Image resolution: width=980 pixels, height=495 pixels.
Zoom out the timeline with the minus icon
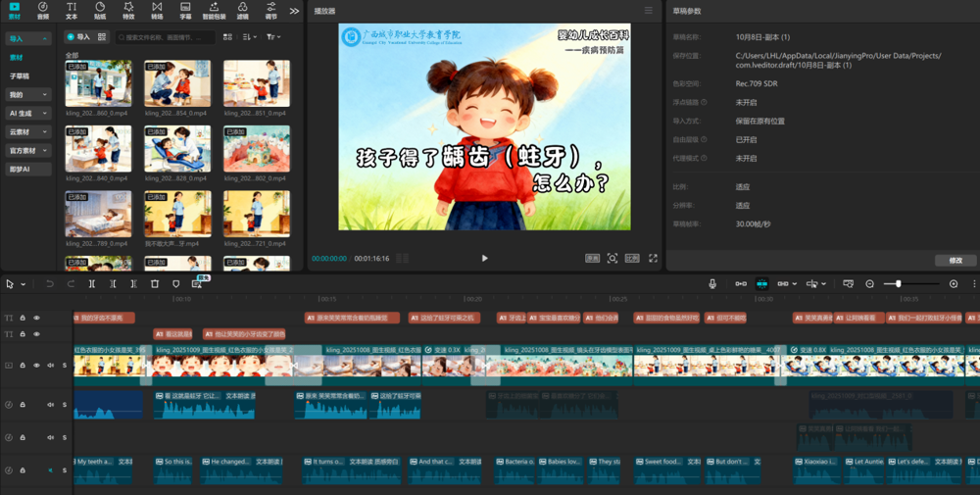click(x=869, y=283)
